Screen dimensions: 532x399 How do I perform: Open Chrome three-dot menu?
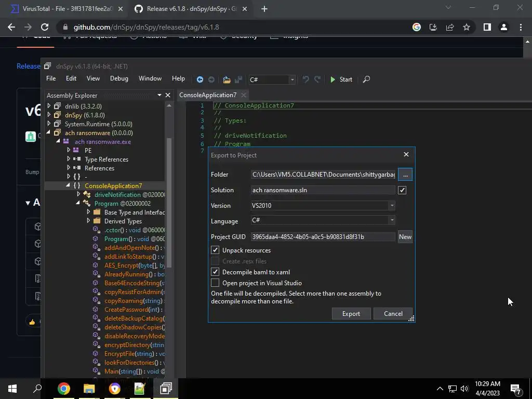point(521,27)
